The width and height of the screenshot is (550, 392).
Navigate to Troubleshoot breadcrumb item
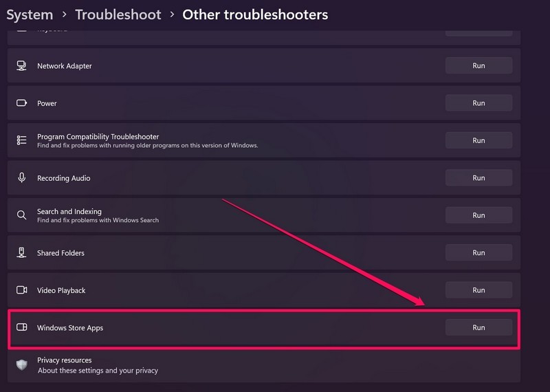(118, 14)
